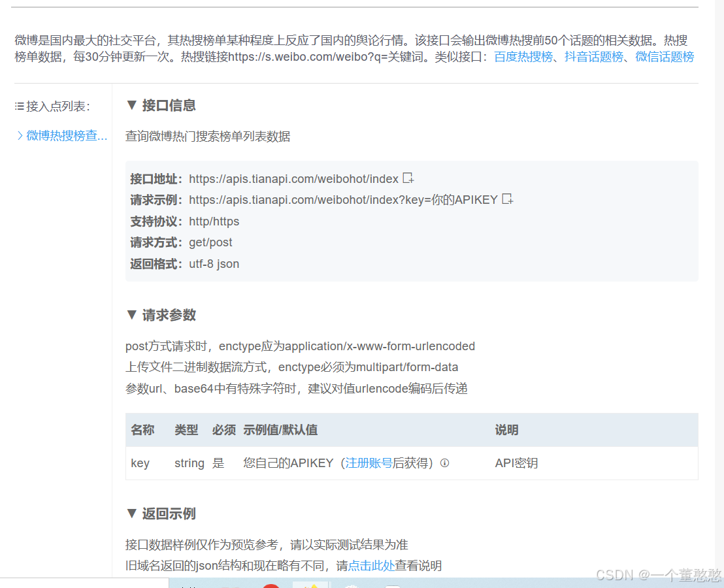Image resolution: width=724 pixels, height=588 pixels.
Task: Open the 微信话题榜 link
Action: tap(665, 57)
